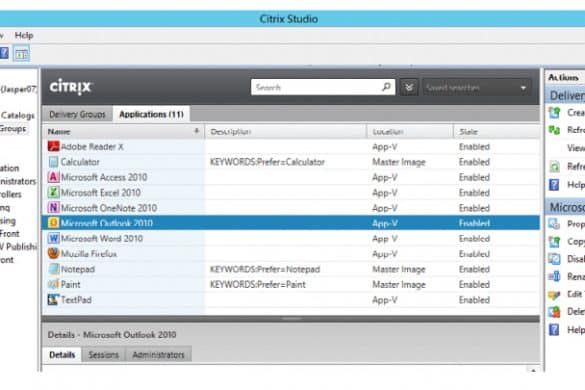Select the Groups node in left tree
Viewport: 585px width, 390px height.
click(x=13, y=128)
